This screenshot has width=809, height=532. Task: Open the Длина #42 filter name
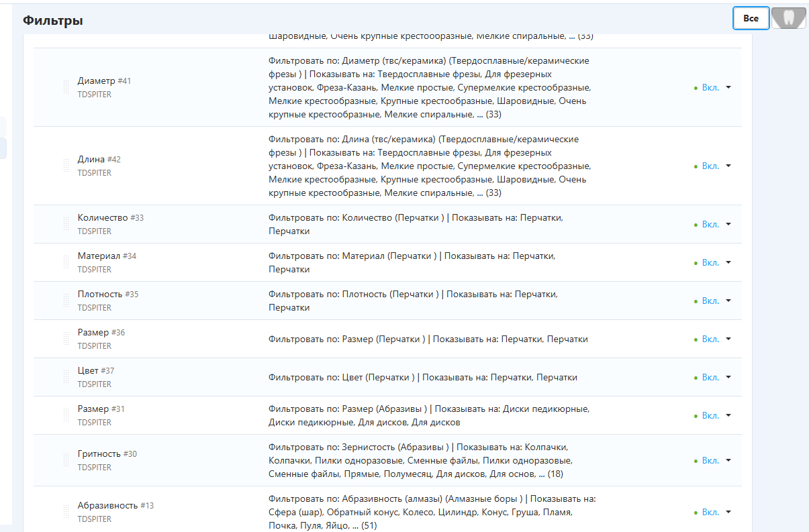[x=91, y=160]
